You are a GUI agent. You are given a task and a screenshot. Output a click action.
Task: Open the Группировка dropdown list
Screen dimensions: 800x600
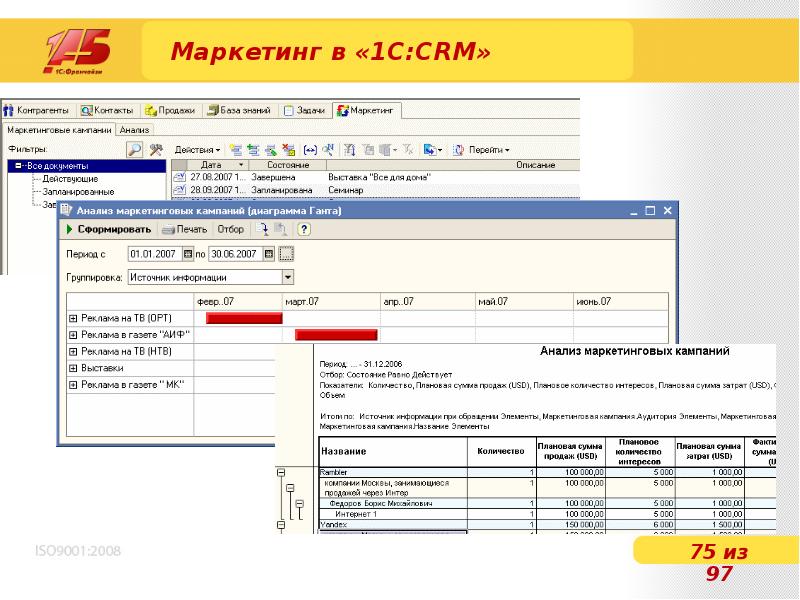288,277
